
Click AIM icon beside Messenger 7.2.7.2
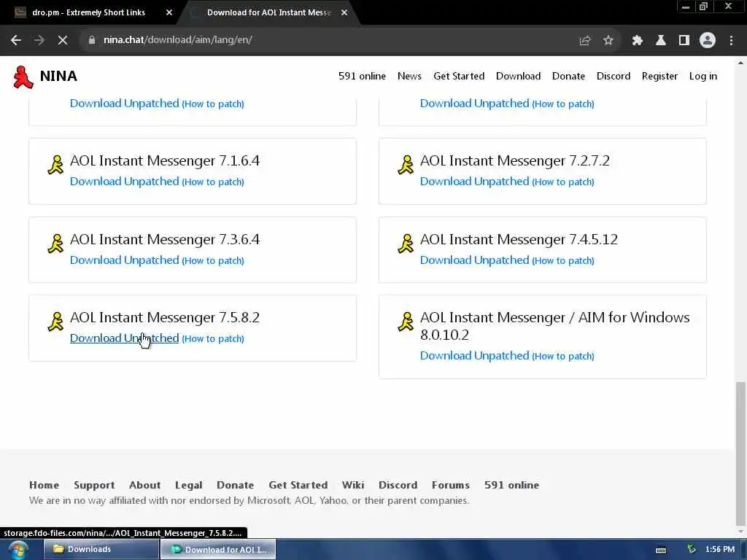click(406, 165)
